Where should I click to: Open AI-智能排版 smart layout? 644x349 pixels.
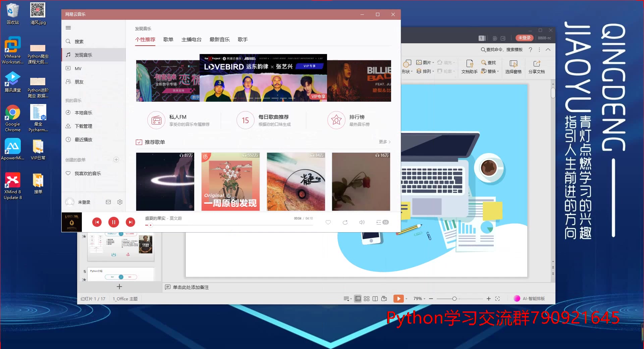[530, 299]
